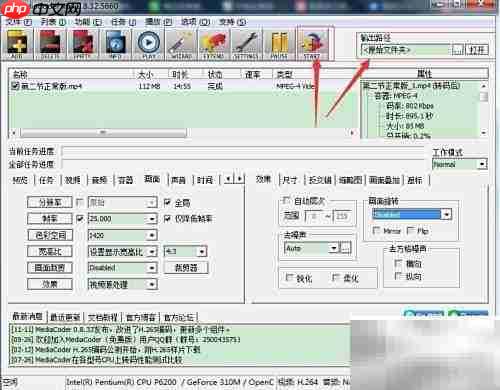Image resolution: width=500 pixels, height=390 pixels.
Task: Enable the Flip checkbox
Action: coord(411,230)
